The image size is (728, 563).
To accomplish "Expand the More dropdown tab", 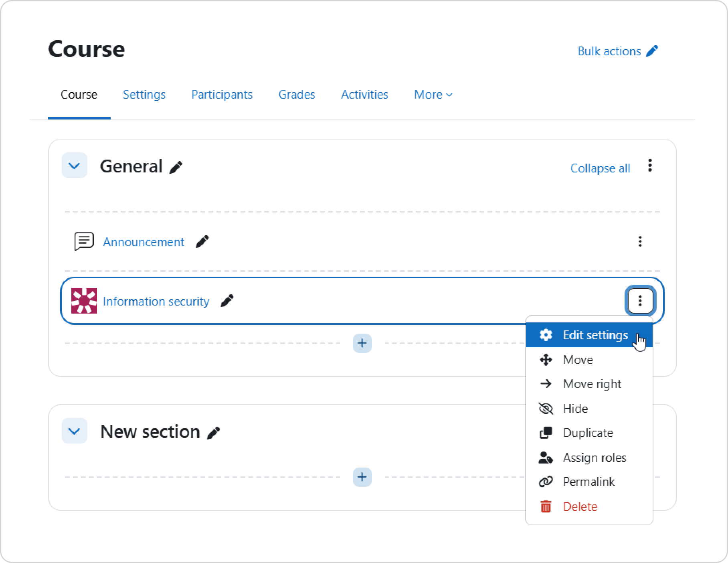I will click(x=433, y=95).
